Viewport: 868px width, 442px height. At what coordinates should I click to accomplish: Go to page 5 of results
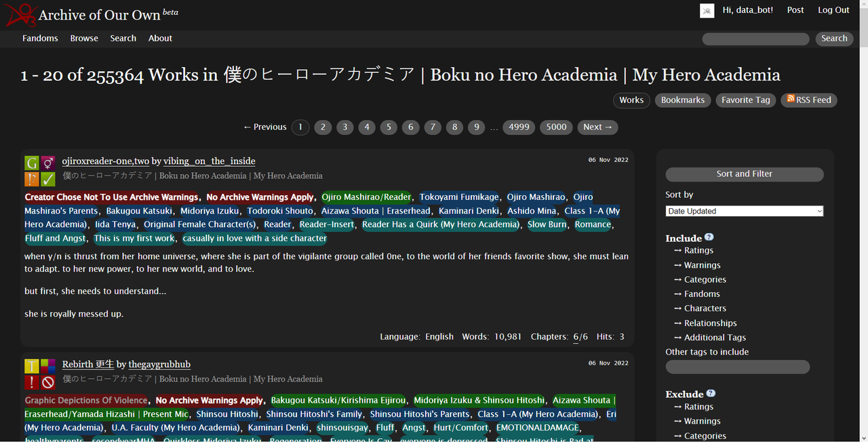coord(389,127)
